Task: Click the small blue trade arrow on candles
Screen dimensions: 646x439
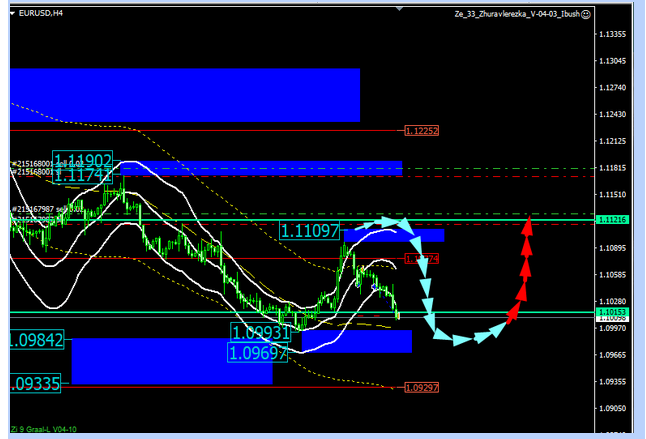Action: [x=375, y=287]
